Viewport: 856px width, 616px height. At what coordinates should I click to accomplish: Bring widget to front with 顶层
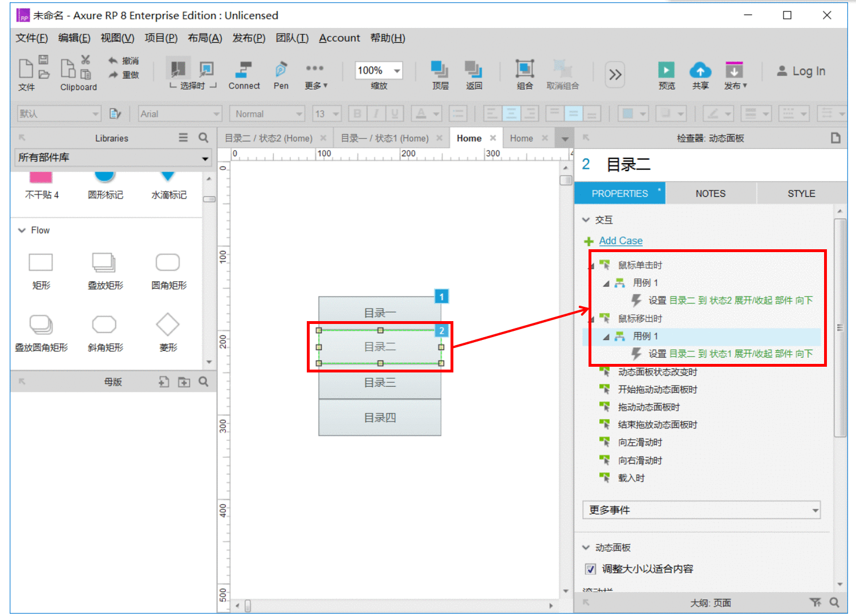[440, 75]
